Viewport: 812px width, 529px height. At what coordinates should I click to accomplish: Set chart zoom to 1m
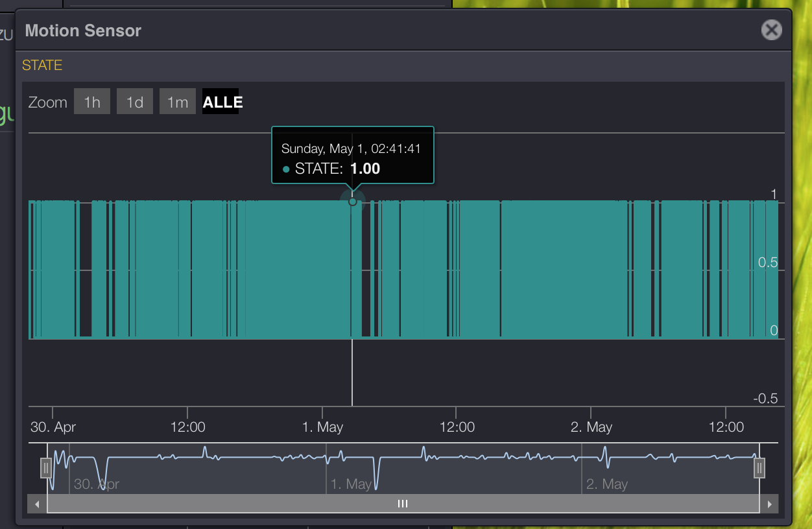178,102
